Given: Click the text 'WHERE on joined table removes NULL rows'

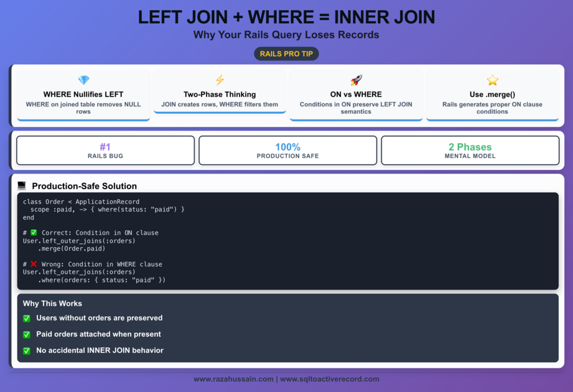Looking at the screenshot, I should point(83,108).
